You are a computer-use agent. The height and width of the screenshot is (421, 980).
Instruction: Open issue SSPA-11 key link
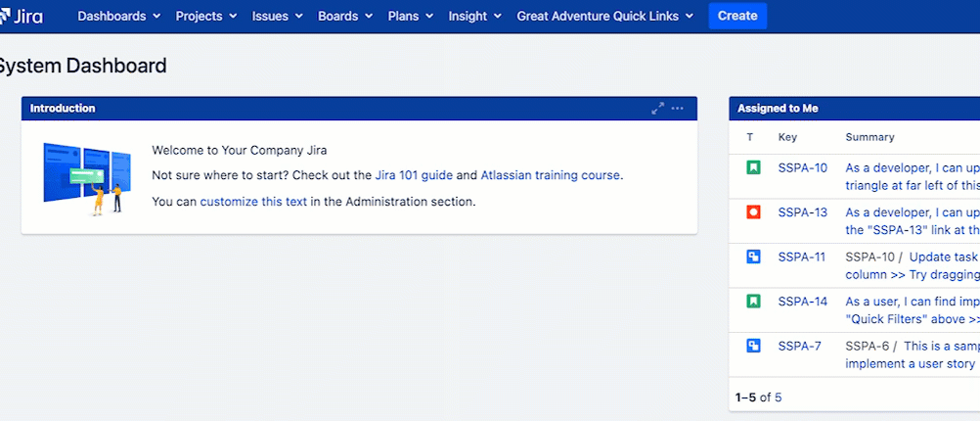[x=802, y=257]
